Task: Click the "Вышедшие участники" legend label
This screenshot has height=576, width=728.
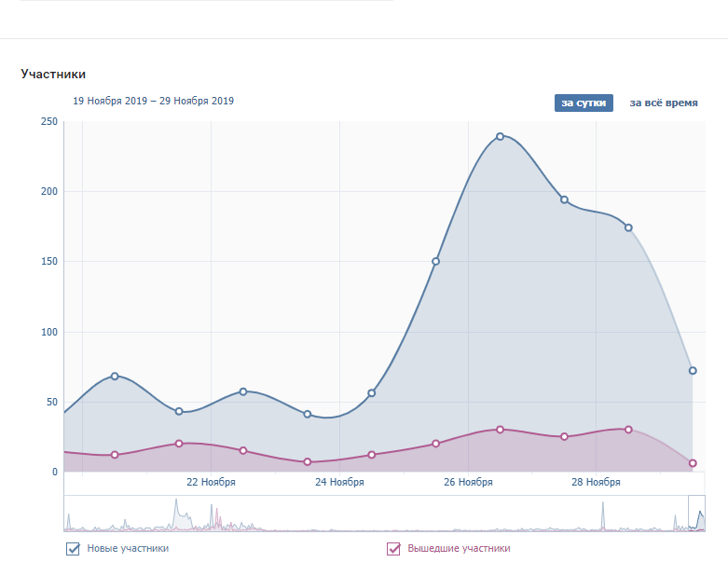Action: point(459,549)
